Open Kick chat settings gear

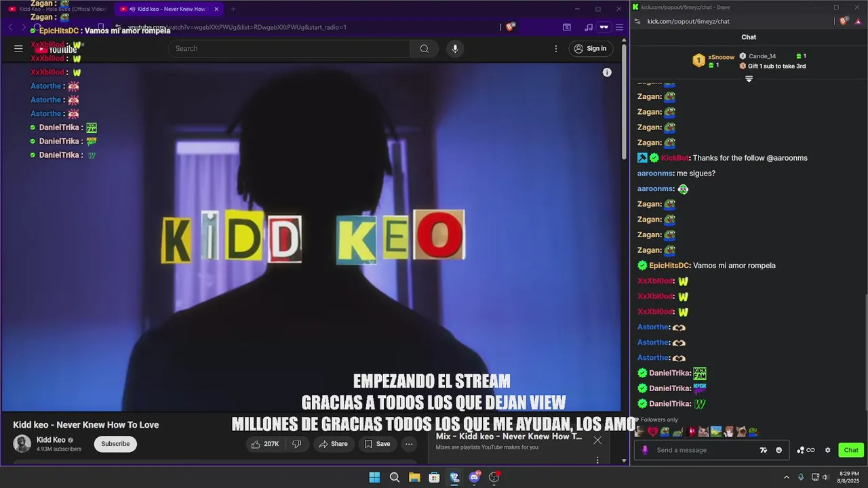click(x=827, y=450)
